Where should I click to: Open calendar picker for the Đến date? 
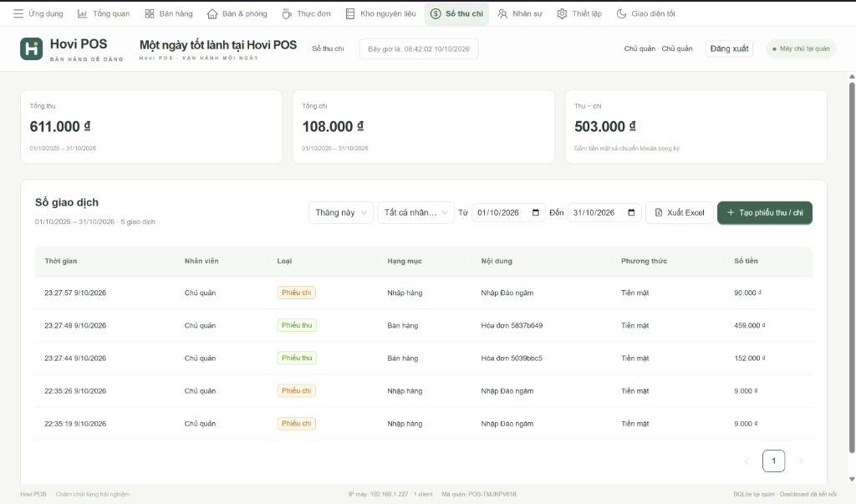tap(632, 212)
